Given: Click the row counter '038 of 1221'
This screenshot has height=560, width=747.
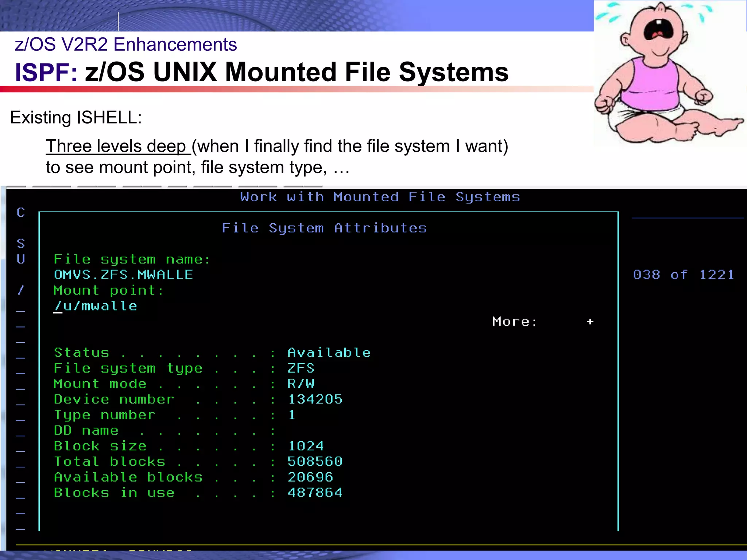Looking at the screenshot, I should [684, 275].
